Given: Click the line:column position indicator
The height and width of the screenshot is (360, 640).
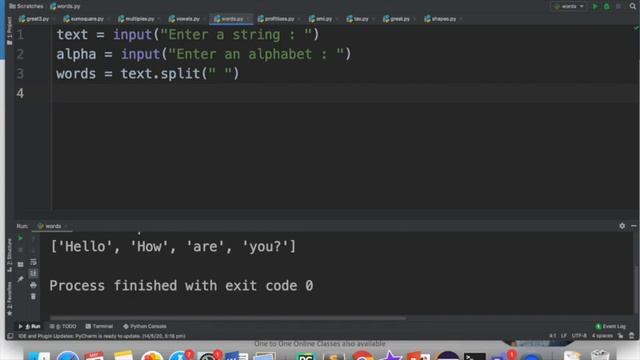Looking at the screenshot, I should tap(552, 336).
